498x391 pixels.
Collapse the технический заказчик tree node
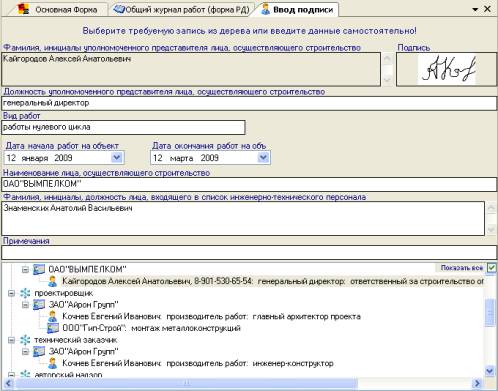11,340
